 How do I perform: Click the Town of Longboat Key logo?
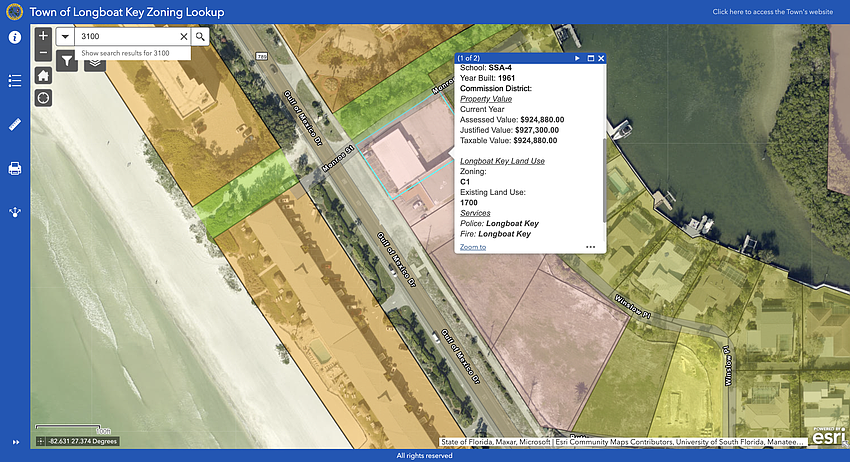point(14,11)
